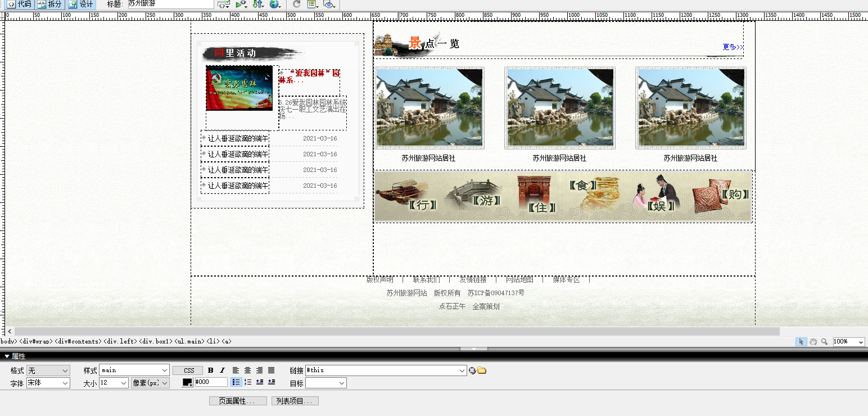Click the 更多>> more link

733,47
